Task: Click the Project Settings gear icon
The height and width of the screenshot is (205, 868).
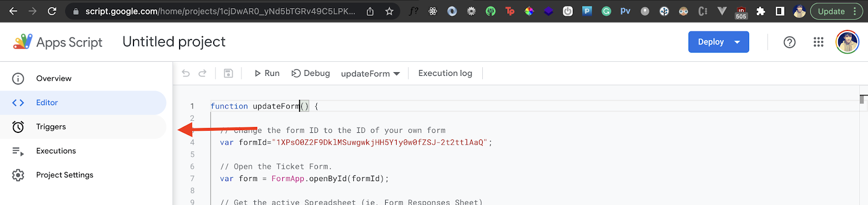Action: [18, 175]
